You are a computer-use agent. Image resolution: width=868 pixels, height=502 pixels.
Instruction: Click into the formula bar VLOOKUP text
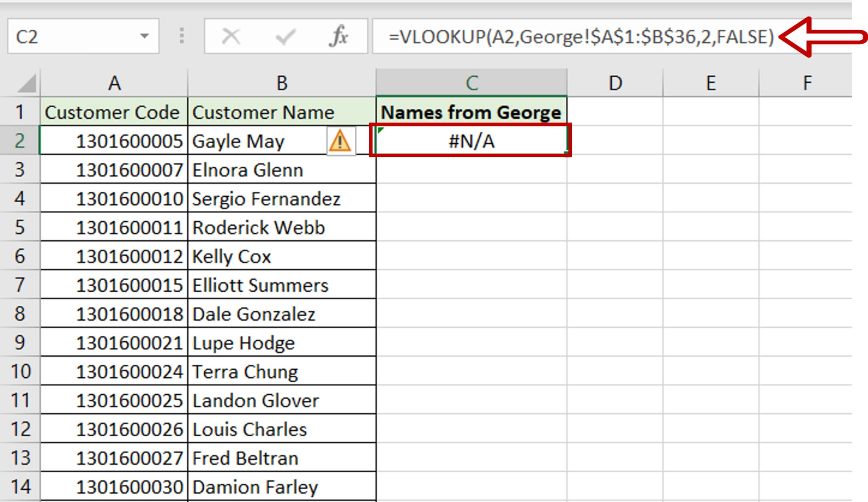581,37
